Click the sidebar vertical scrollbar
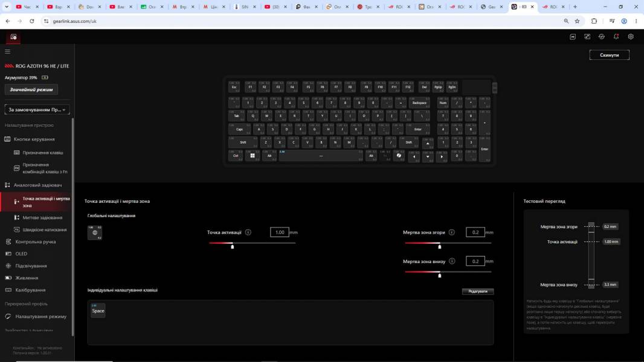Screen dimensions: 644x362 coord(72,227)
